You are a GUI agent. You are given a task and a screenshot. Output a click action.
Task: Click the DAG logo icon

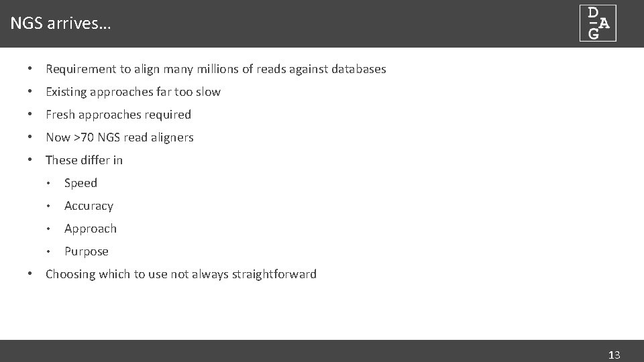click(598, 23)
